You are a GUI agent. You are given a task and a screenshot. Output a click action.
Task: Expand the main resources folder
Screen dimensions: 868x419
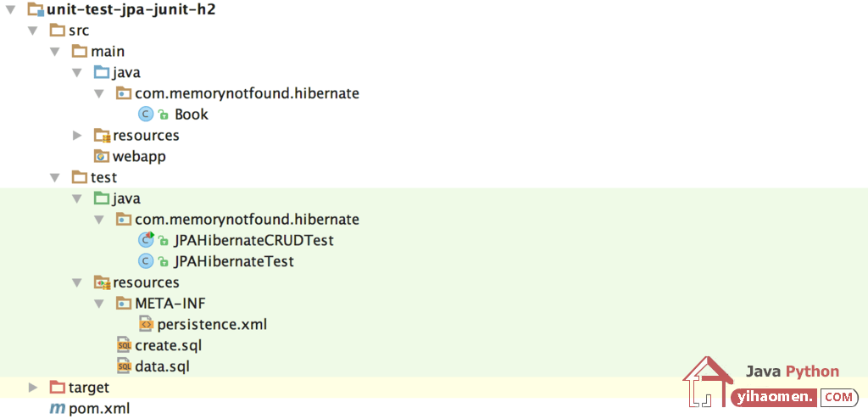77,135
